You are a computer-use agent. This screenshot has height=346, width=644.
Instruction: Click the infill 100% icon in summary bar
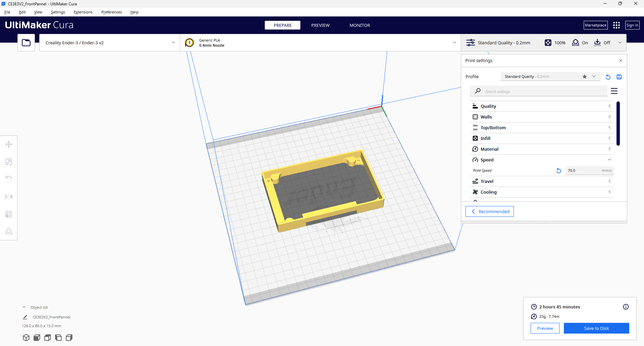click(548, 43)
